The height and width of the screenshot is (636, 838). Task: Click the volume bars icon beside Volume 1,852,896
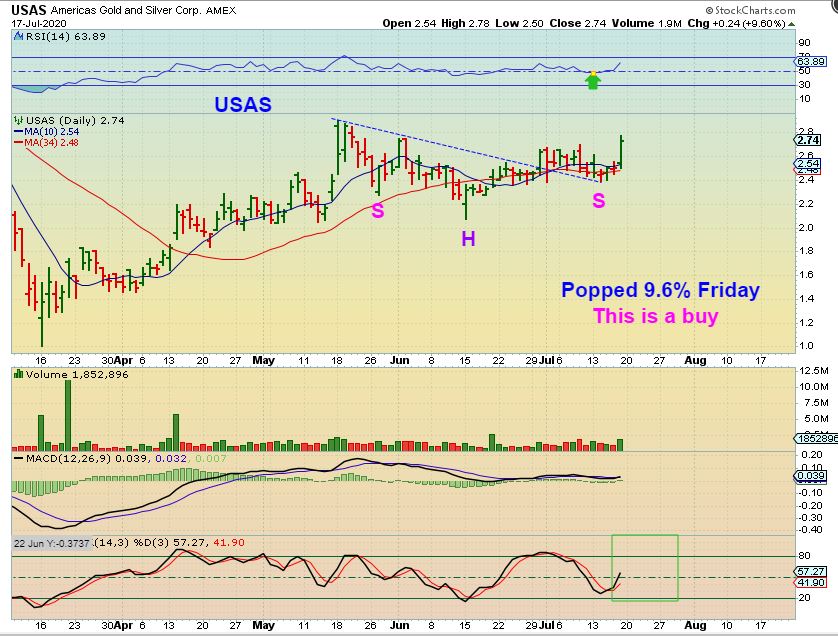coord(19,374)
